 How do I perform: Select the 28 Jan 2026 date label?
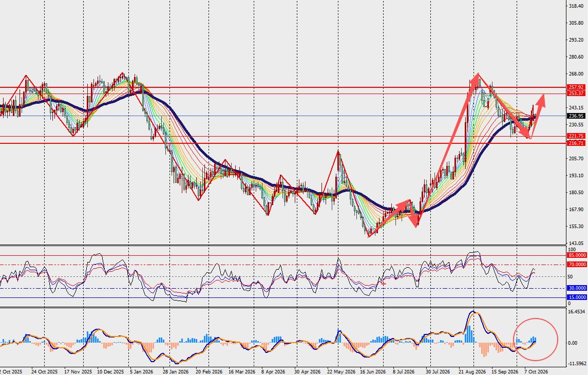(x=176, y=371)
